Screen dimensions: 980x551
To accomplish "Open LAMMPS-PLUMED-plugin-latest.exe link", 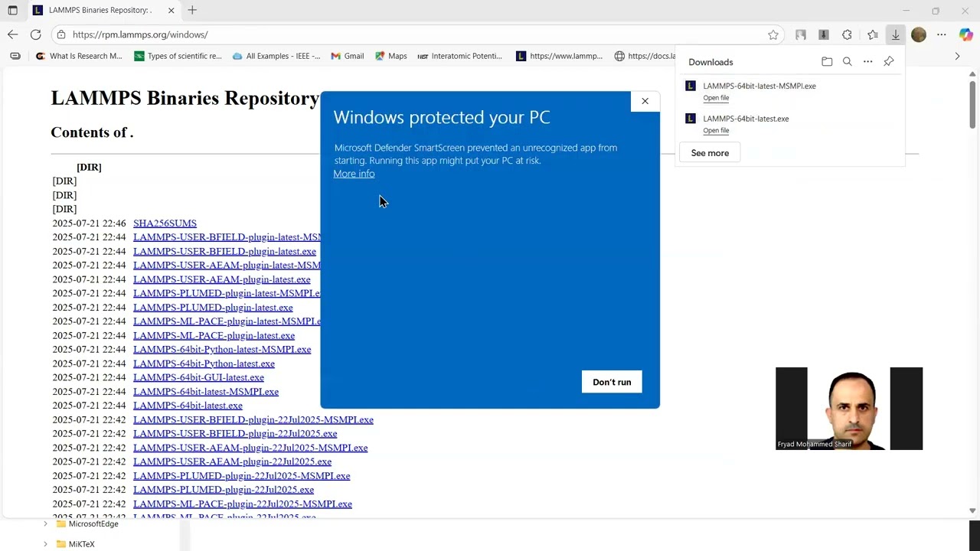I will coord(213,308).
